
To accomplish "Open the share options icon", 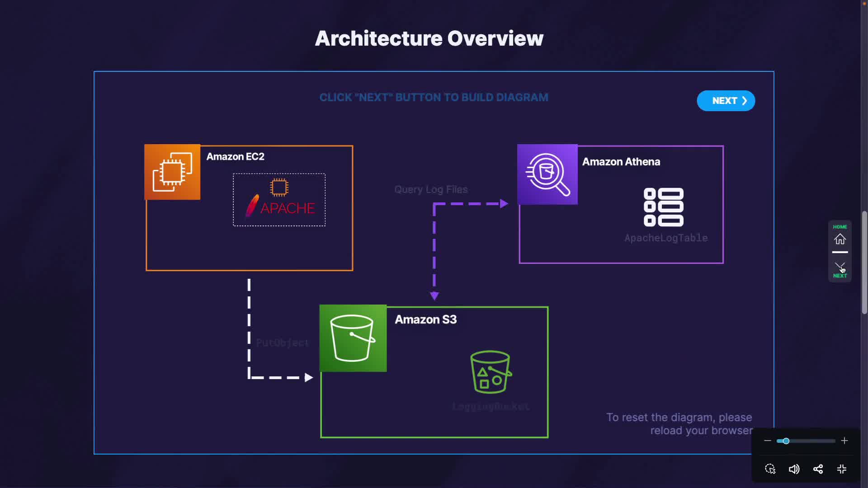I will click(x=818, y=469).
